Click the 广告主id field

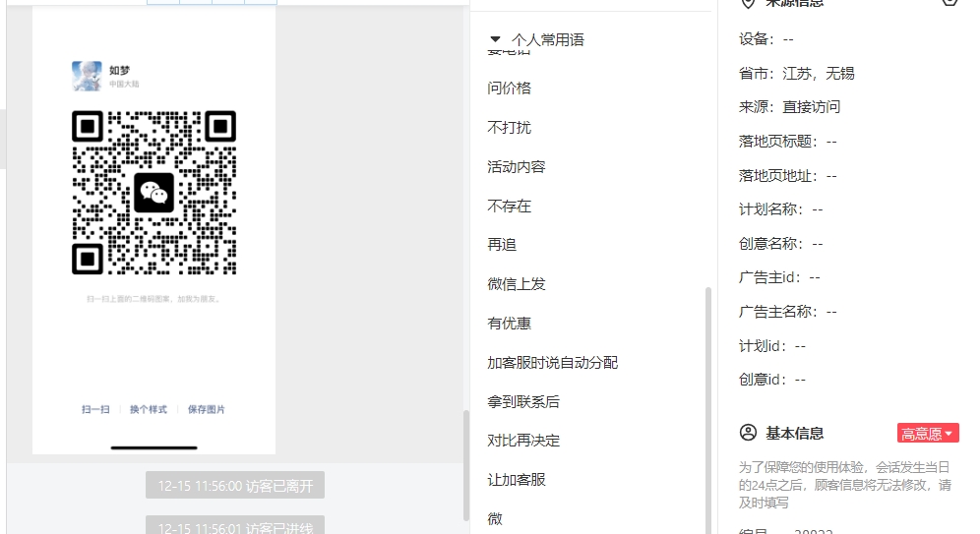pos(779,278)
